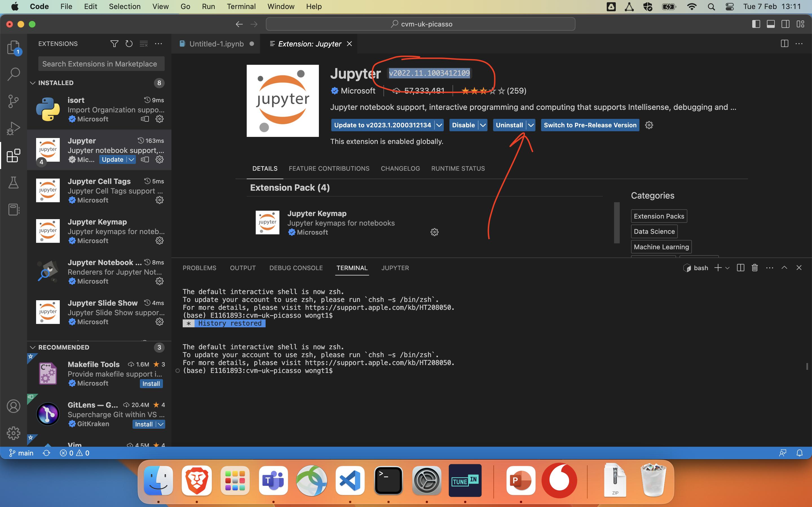Switch to the CHANGELOG tab
The height and width of the screenshot is (507, 812).
(400, 168)
